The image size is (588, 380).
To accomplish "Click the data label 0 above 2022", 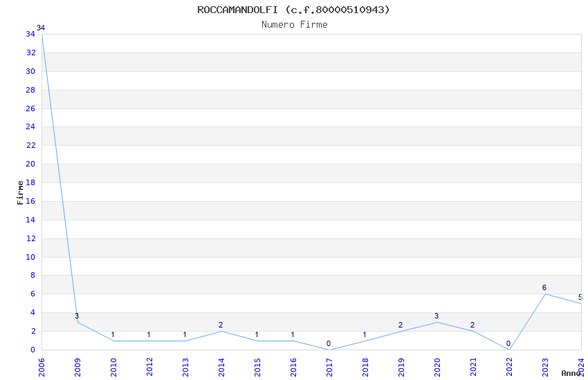I will [x=508, y=343].
